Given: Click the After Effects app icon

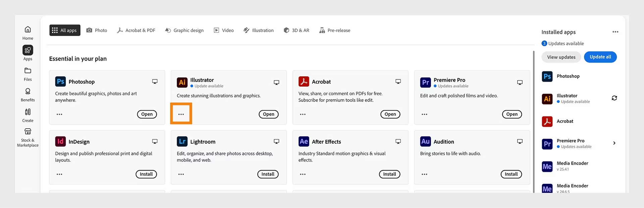Looking at the screenshot, I should click(x=304, y=142).
